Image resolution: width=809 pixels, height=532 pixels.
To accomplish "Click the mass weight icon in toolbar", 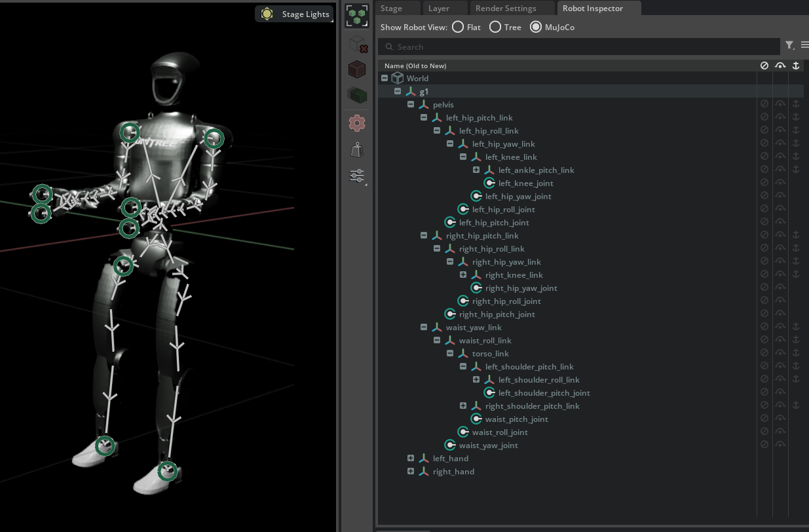I will (357, 150).
